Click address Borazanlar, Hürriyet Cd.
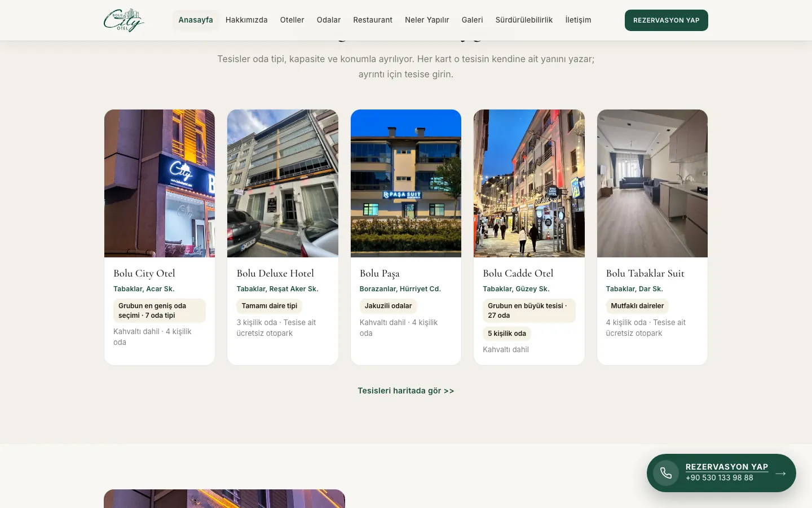812x508 pixels. (x=400, y=289)
